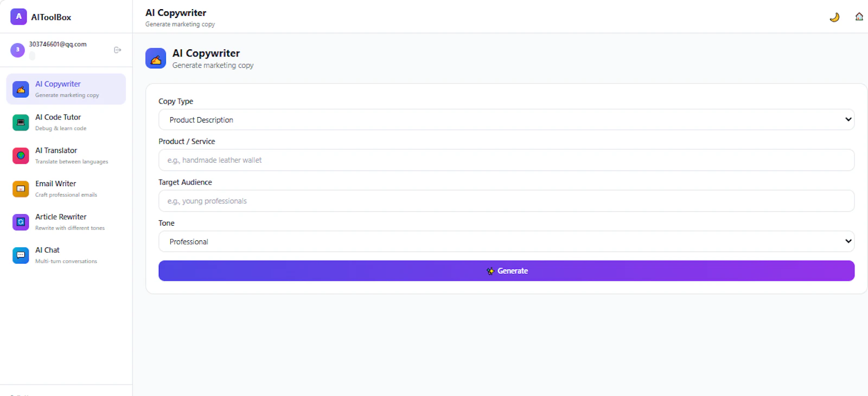The width and height of the screenshot is (868, 396).
Task: Open Article Rewriter in the sidebar
Action: pyautogui.click(x=66, y=221)
